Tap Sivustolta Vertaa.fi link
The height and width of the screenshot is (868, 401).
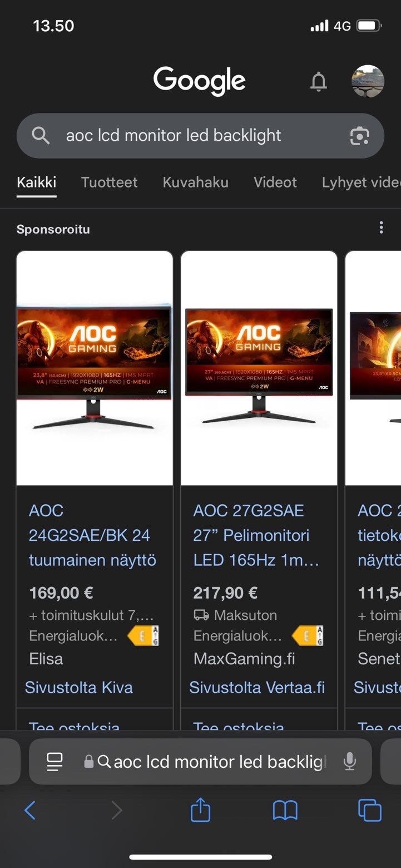(257, 687)
